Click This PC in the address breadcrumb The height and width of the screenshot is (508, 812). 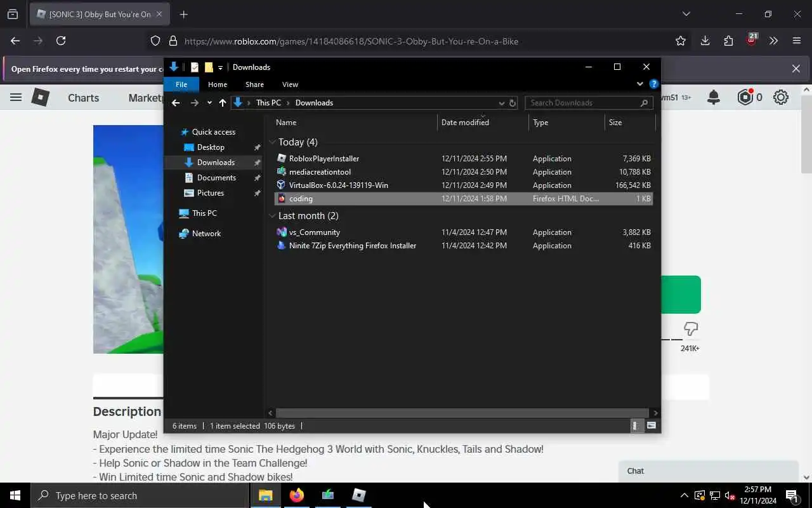pos(268,103)
